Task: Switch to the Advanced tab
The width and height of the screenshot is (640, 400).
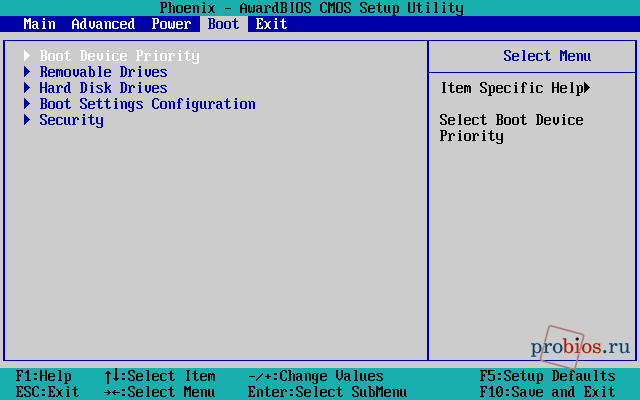Action: click(x=103, y=24)
